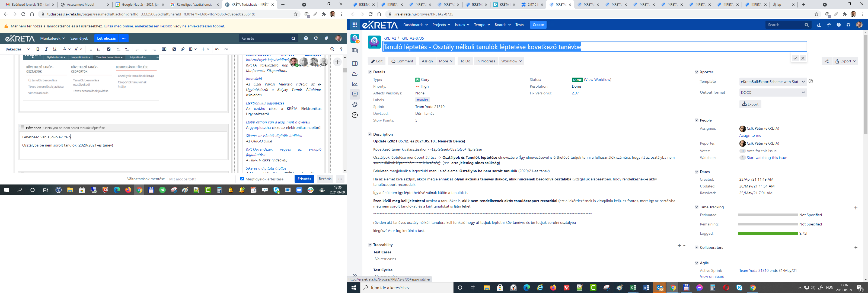Open Confluence settings gear icon
Screen dimensions: 868x293
tap(316, 39)
